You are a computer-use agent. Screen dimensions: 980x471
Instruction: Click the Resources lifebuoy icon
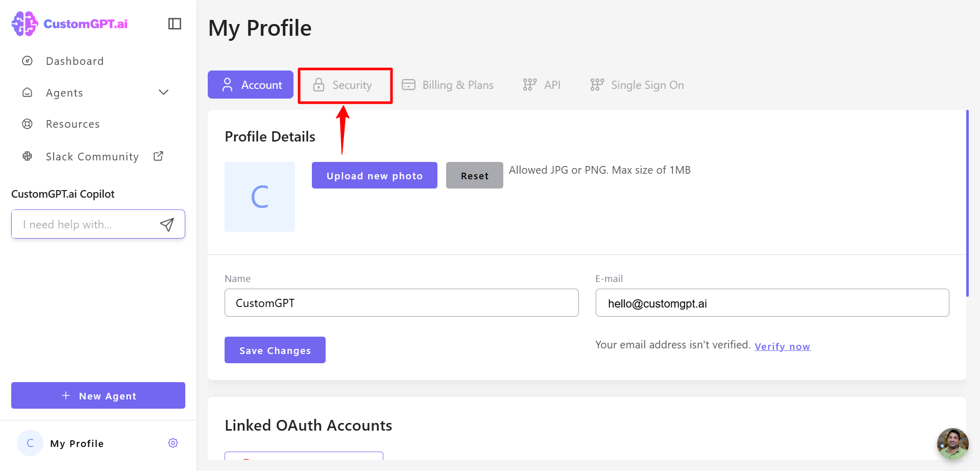pos(28,124)
